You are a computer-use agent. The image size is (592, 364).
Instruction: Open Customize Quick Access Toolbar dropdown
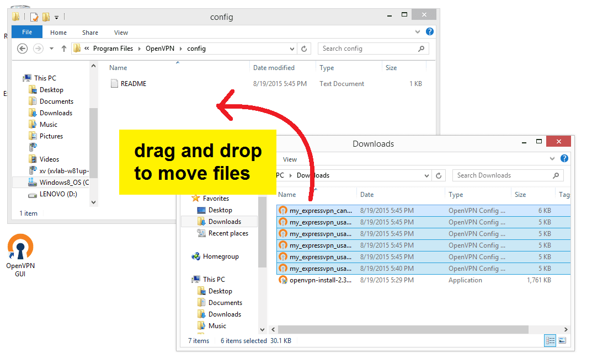(57, 17)
